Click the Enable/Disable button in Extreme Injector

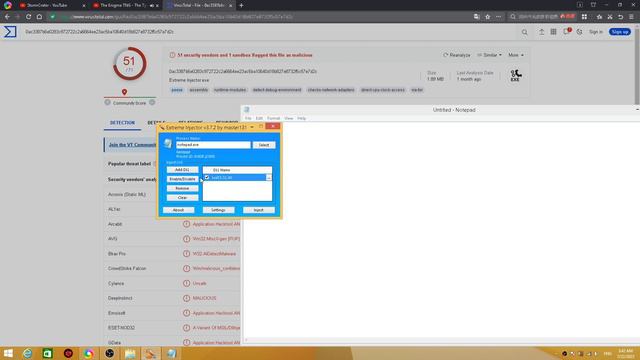coord(182,179)
